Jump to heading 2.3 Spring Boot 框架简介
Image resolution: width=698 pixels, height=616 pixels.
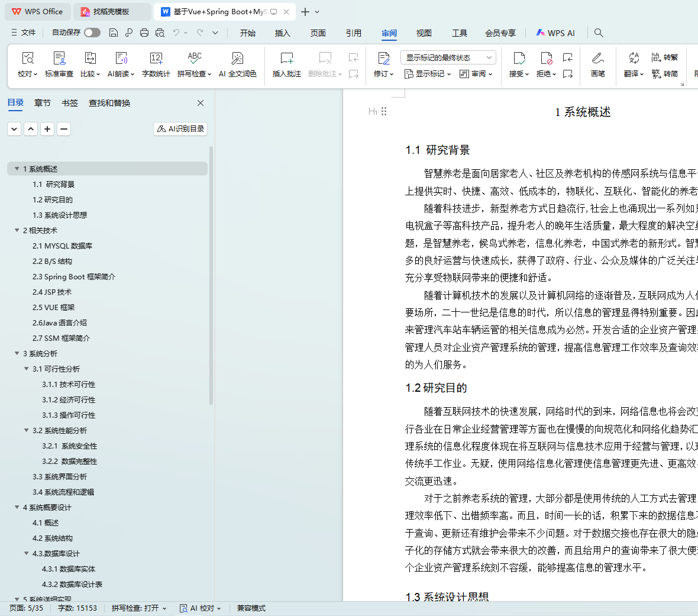(74, 276)
